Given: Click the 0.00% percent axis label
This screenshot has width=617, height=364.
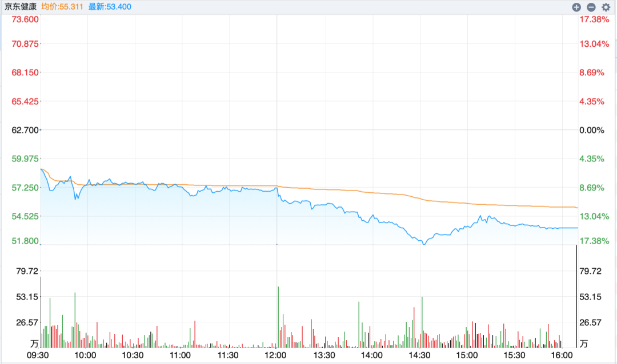Looking at the screenshot, I should (x=591, y=130).
